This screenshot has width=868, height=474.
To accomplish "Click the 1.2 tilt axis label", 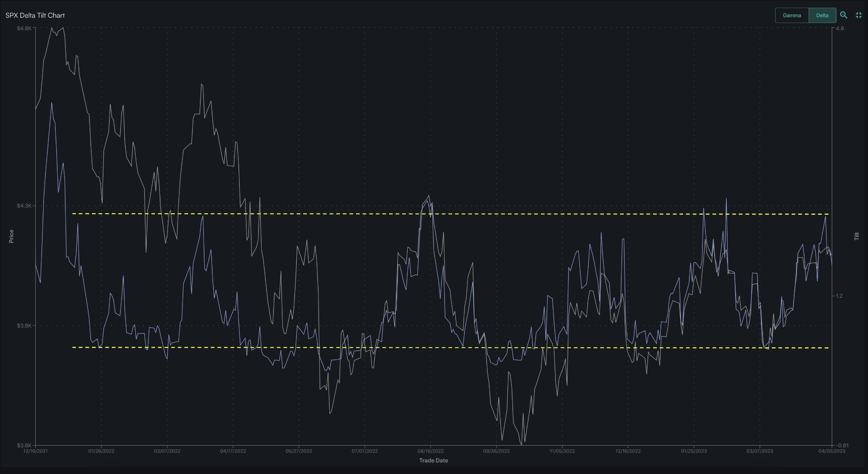I will click(839, 296).
